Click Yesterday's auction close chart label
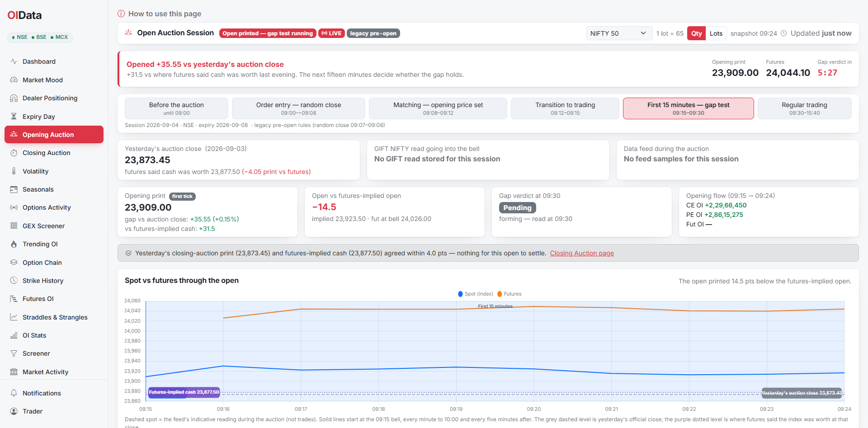 tap(802, 393)
